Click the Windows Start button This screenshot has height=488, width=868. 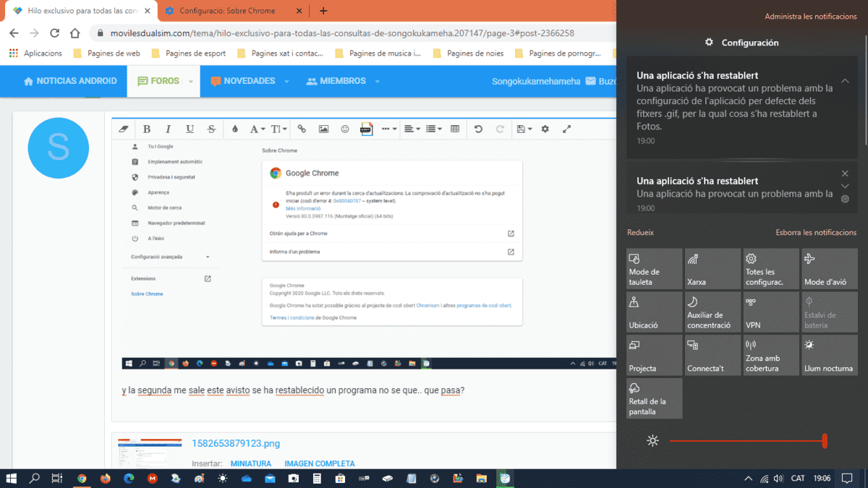[x=12, y=478]
